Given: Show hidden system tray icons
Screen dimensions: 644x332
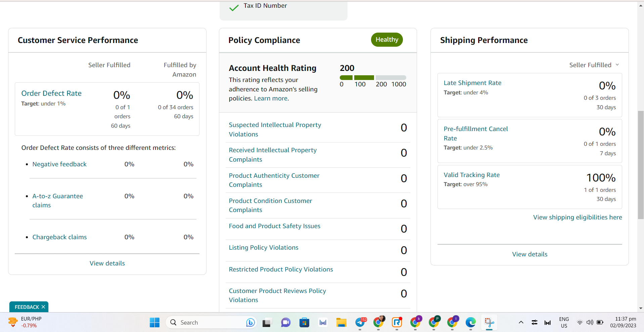Looking at the screenshot, I should 521,323.
